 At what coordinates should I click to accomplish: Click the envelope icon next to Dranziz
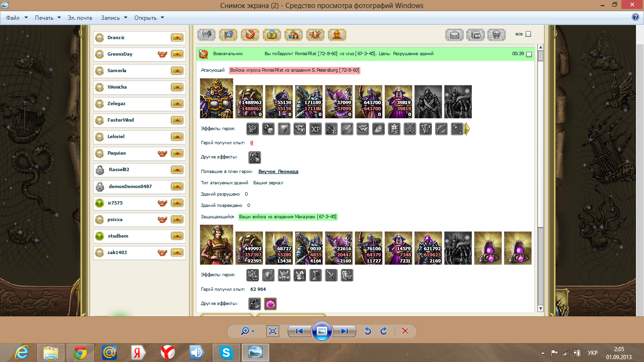coord(177,38)
